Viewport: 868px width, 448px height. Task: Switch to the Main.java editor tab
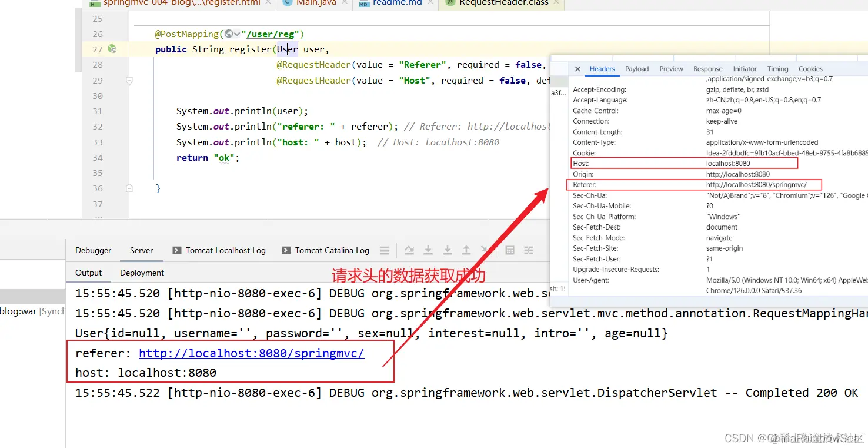coord(316,3)
